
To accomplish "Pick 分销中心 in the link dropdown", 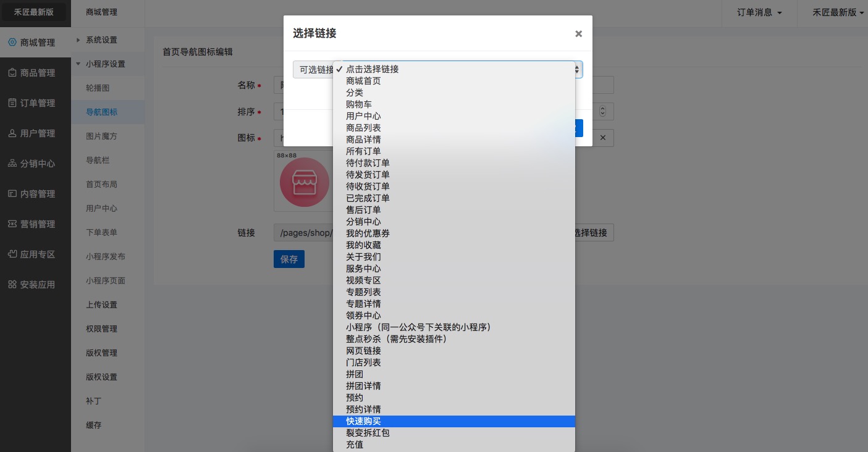I will (x=363, y=222).
